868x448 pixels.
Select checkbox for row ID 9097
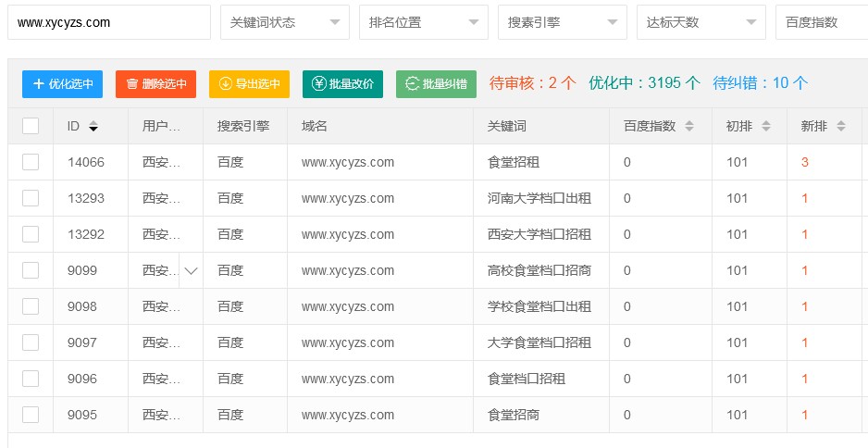(x=31, y=342)
